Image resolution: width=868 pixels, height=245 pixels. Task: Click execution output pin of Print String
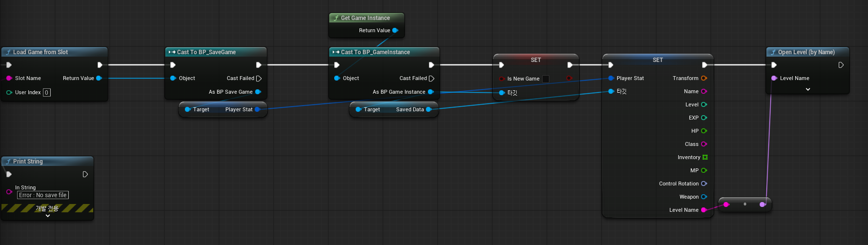(x=85, y=174)
